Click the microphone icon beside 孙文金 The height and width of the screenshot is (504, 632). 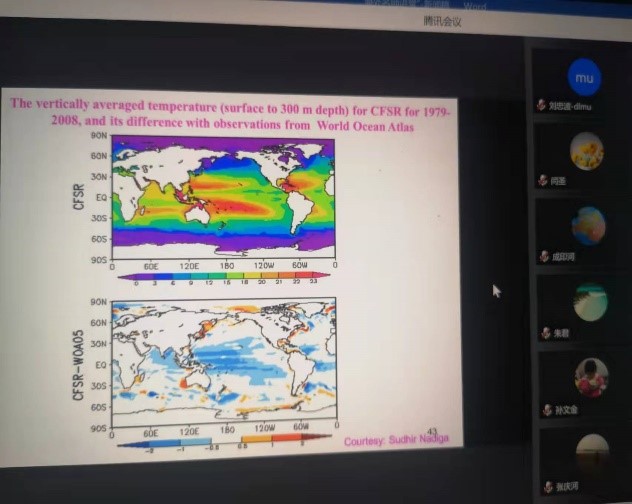(545, 410)
